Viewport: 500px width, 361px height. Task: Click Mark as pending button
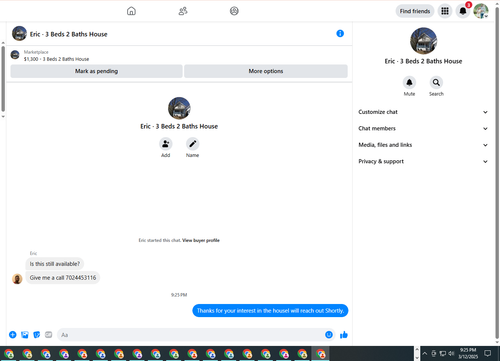96,71
